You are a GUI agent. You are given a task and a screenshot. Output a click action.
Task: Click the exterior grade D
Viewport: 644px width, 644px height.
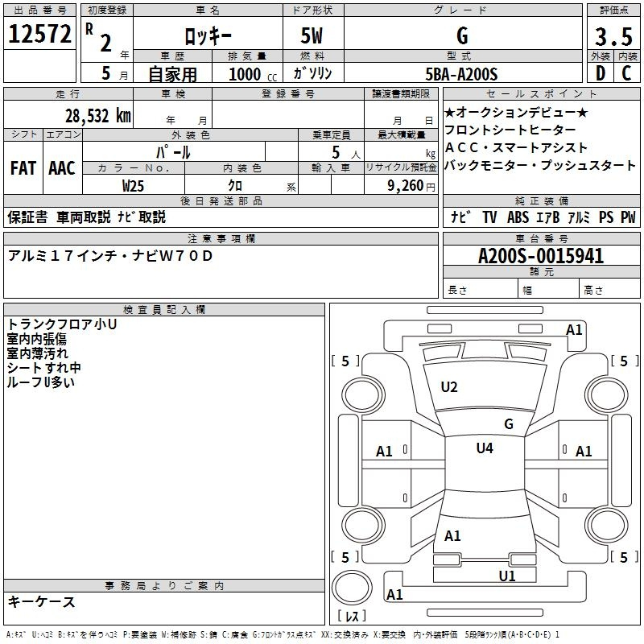pyautogui.click(x=599, y=73)
